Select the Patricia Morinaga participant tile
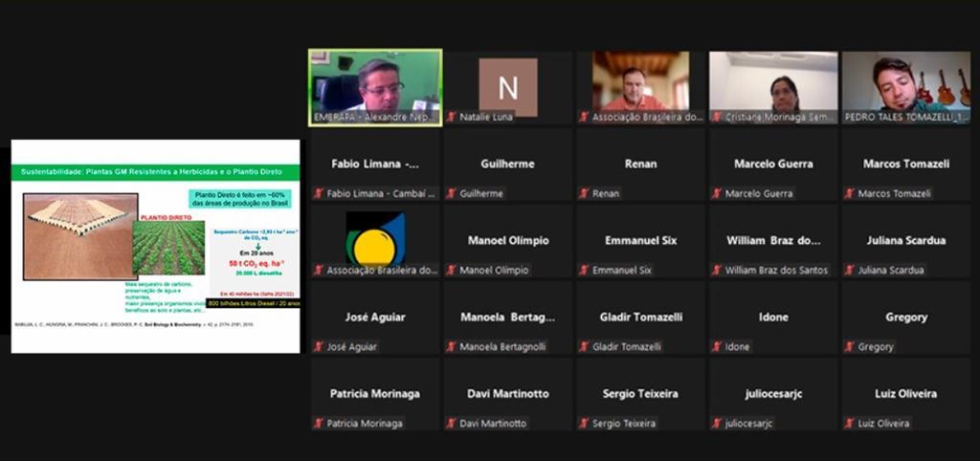 [375, 394]
